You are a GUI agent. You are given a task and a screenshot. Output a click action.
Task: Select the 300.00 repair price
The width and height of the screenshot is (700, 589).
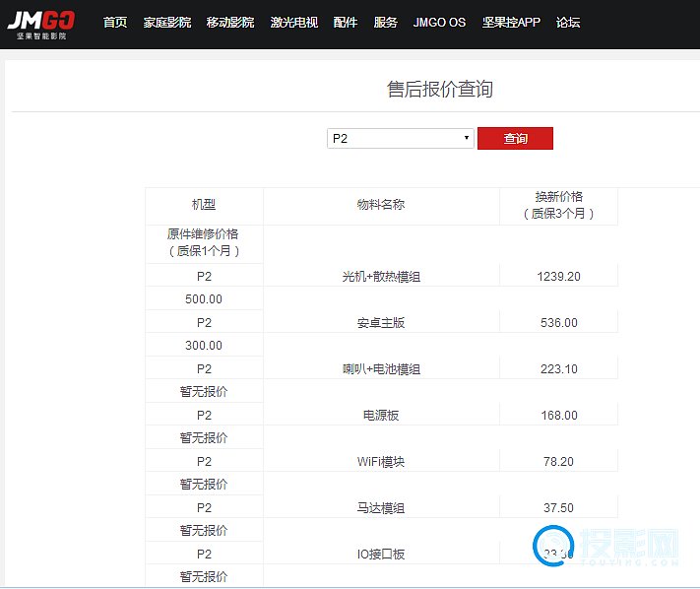coord(204,345)
